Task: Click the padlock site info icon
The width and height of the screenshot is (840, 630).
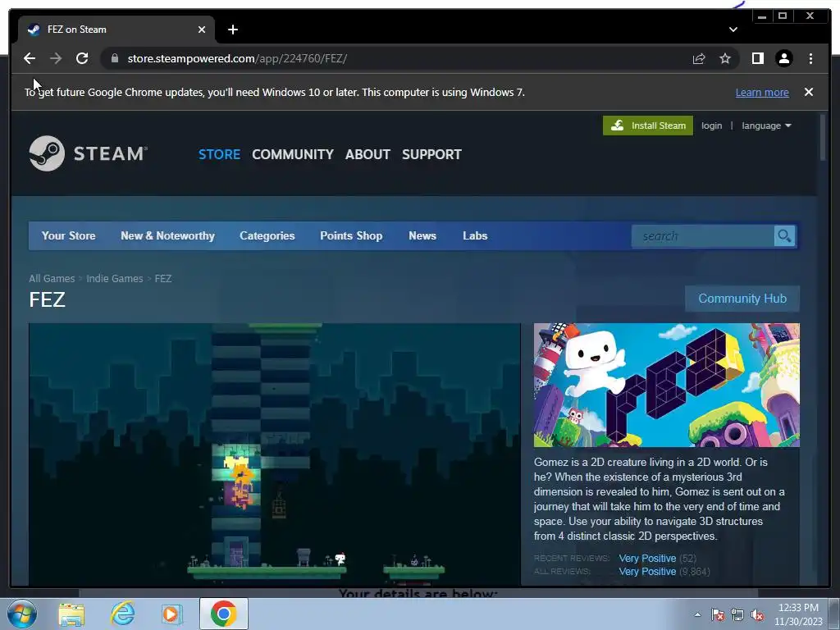Action: [114, 58]
